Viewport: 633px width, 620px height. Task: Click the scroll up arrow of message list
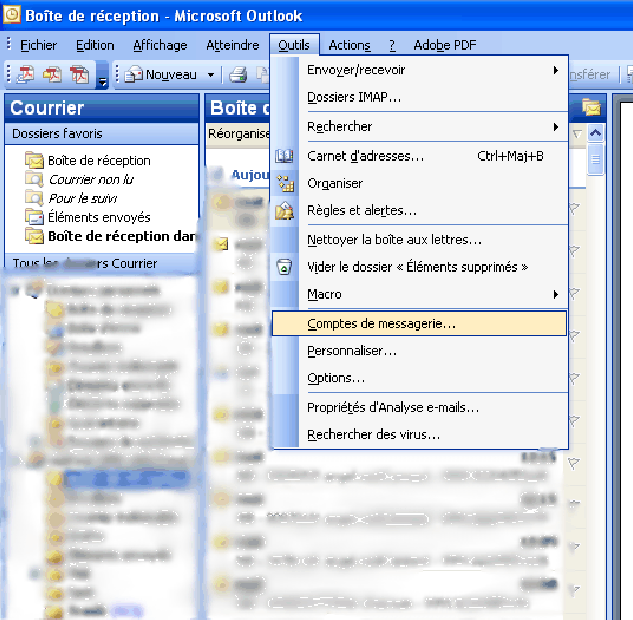[x=595, y=133]
